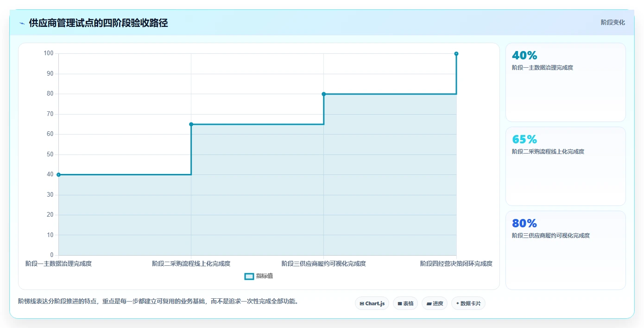644x328 pixels.
Task: Toggle the 指标值 legend item
Action: pyautogui.click(x=259, y=276)
